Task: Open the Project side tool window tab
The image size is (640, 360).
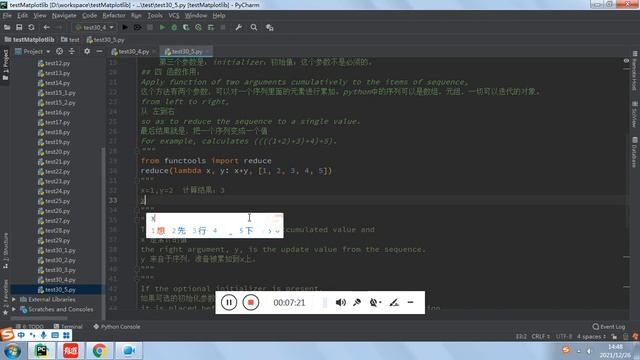Action: (x=5, y=64)
